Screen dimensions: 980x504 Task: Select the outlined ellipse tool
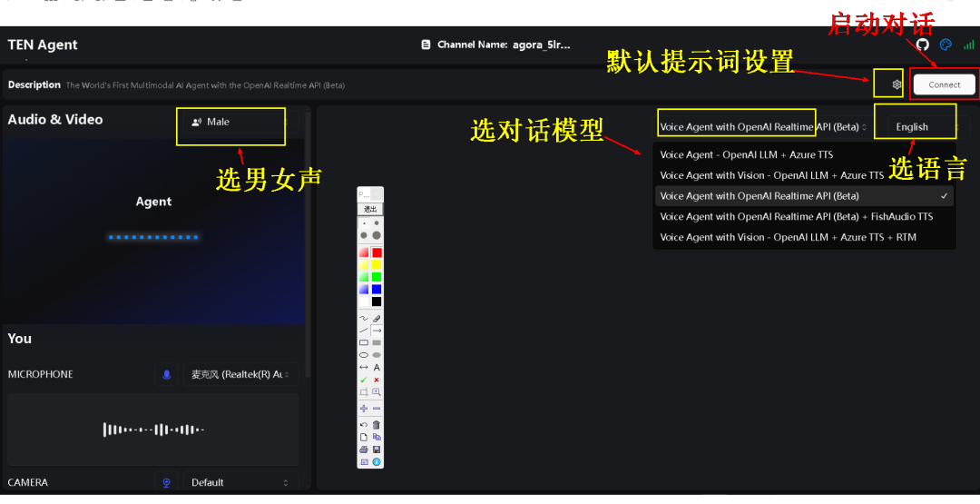click(x=364, y=354)
